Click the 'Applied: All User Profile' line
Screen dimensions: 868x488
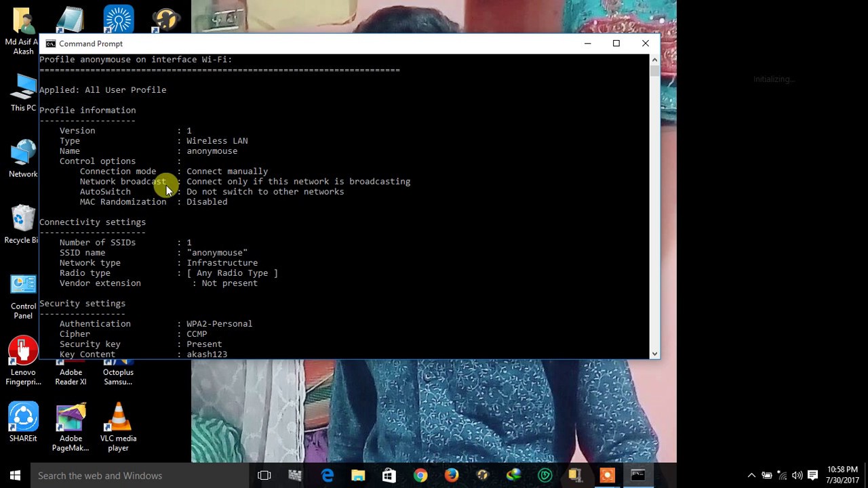click(x=102, y=90)
